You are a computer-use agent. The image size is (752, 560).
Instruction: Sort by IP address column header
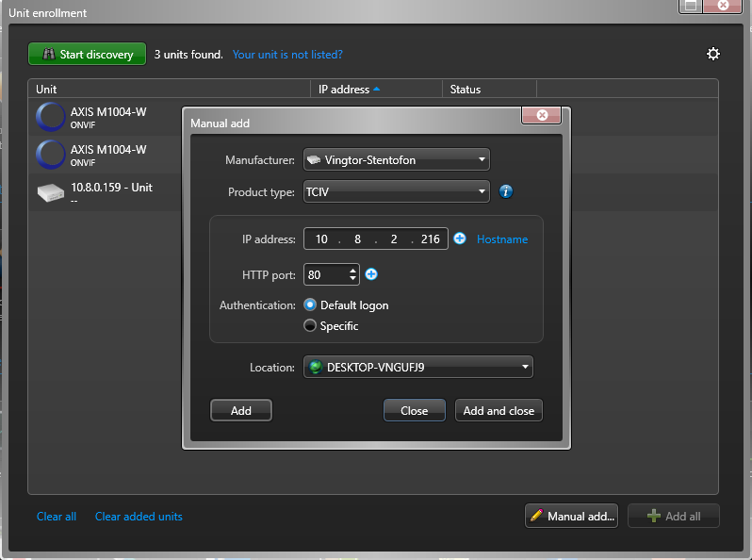coord(349,90)
